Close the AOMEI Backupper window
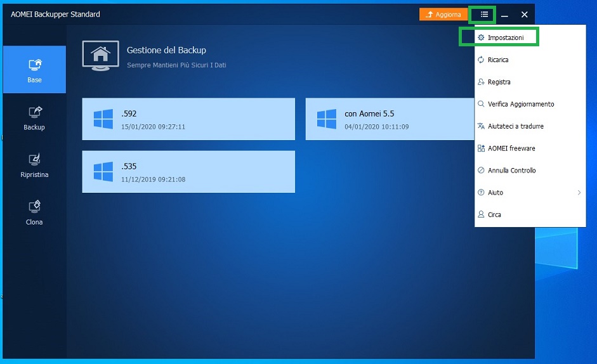 click(x=524, y=15)
